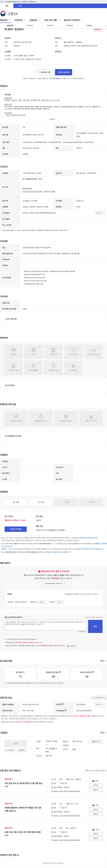Image resolution: width=107 pixels, height=868 pixels.
Task: Select the 복리후생 section tab
Action: click(x=69, y=26)
